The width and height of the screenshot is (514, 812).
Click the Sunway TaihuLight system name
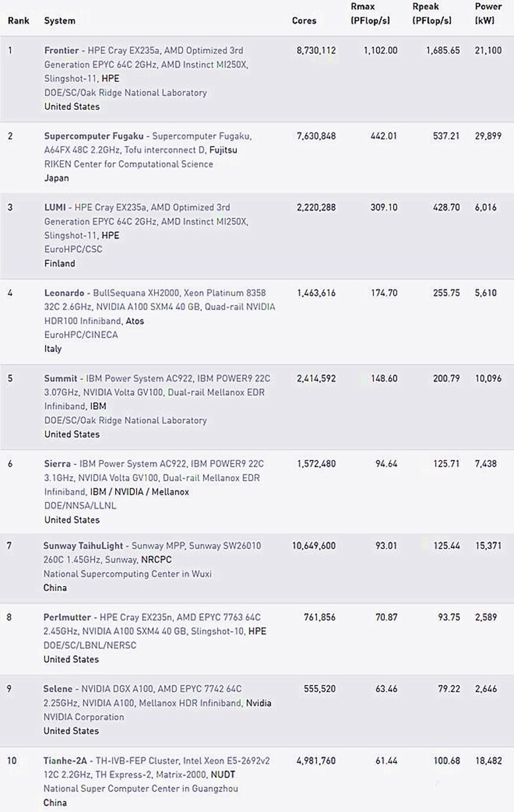click(83, 546)
